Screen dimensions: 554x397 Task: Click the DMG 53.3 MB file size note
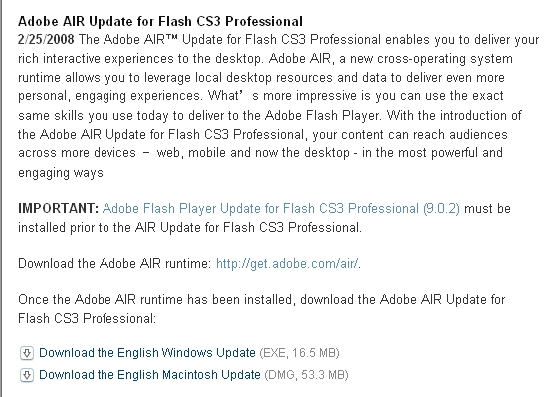pyautogui.click(x=306, y=375)
